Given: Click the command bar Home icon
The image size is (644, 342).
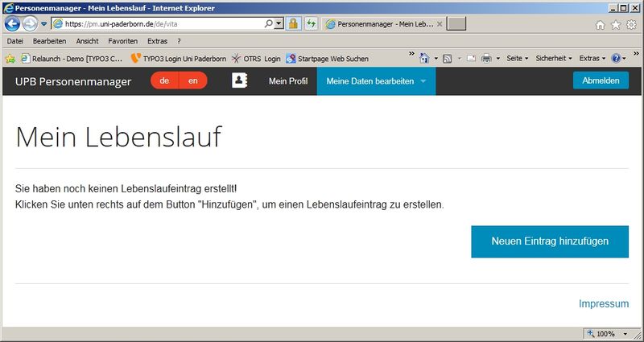Looking at the screenshot, I should 424,58.
